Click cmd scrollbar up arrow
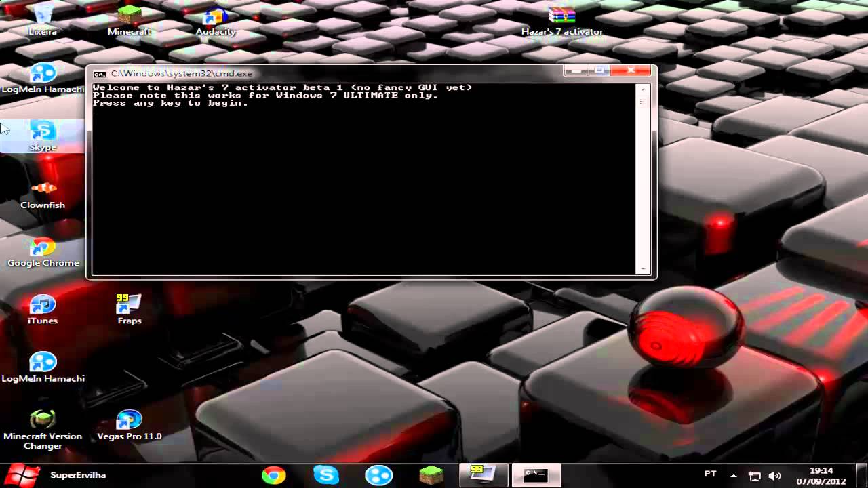This screenshot has width=868, height=488. click(643, 89)
